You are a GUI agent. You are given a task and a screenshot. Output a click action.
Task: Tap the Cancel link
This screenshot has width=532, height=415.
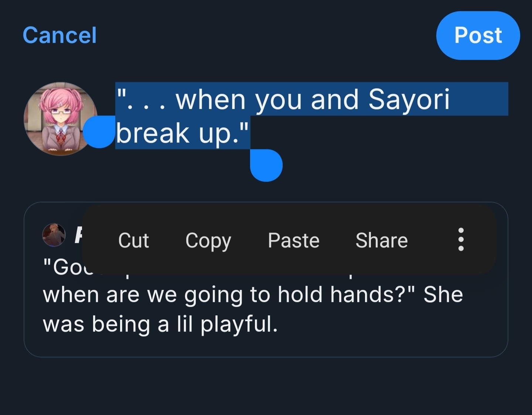tap(59, 35)
